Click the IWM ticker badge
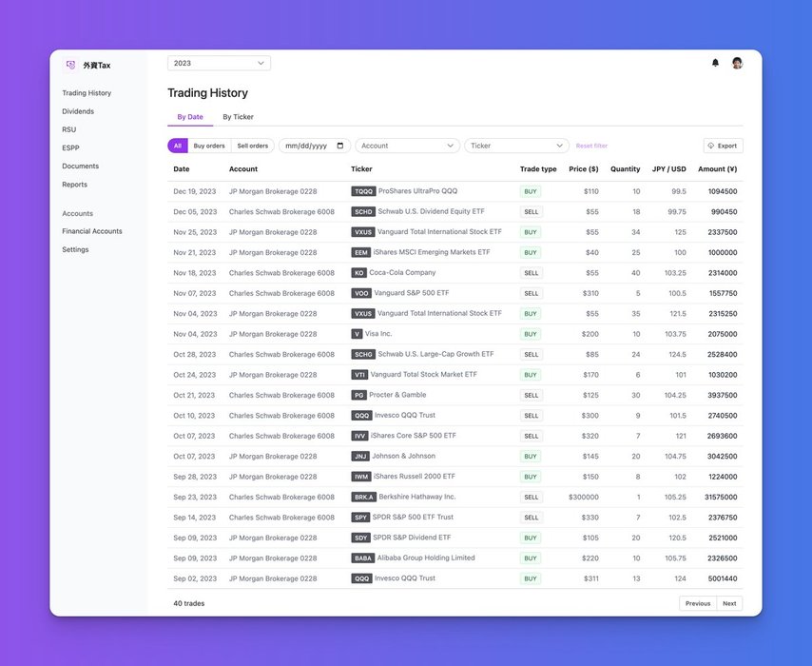This screenshot has height=666, width=812. [x=361, y=477]
